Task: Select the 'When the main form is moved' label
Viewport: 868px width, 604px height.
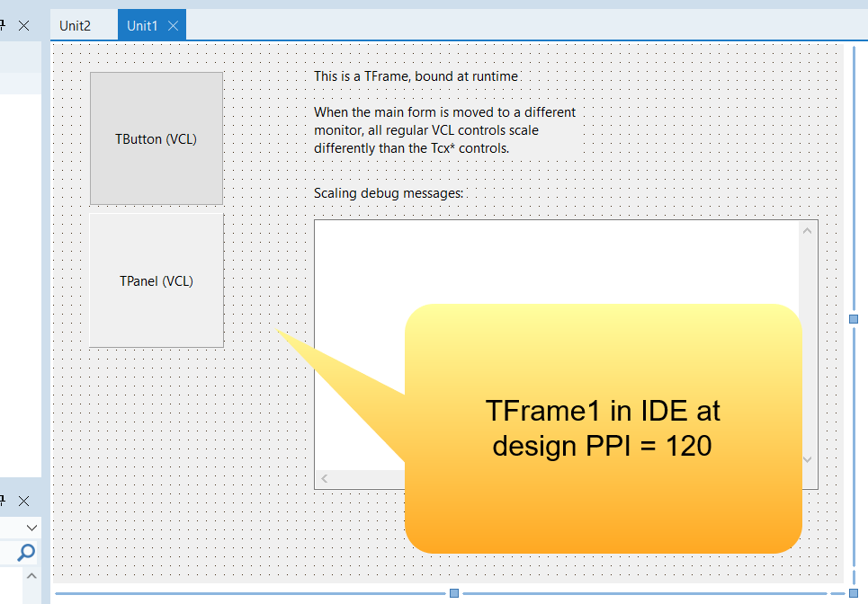Action: pos(445,130)
